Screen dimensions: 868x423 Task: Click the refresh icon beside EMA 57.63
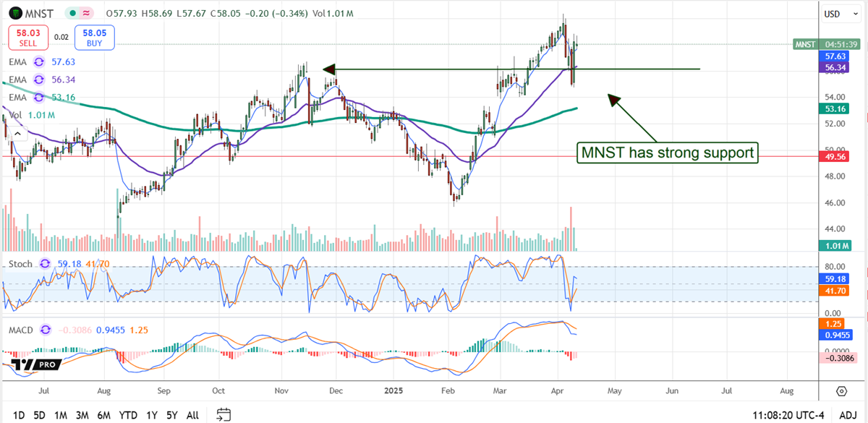pos(39,63)
